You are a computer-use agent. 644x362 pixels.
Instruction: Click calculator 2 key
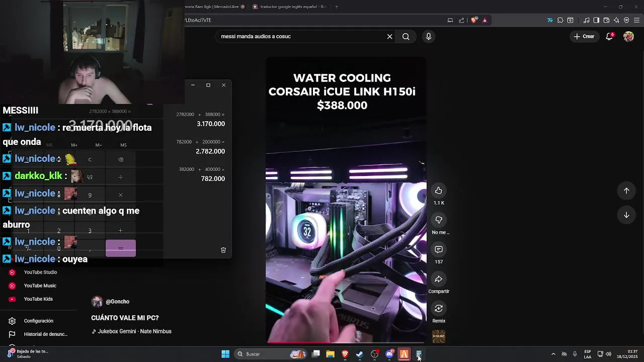[x=59, y=231]
